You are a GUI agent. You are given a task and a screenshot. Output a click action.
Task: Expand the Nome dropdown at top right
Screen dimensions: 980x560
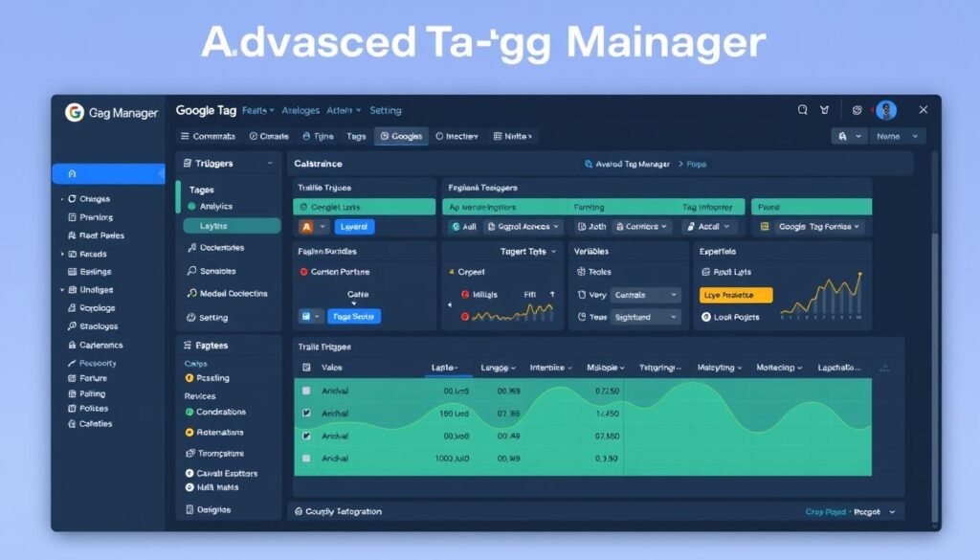897,136
